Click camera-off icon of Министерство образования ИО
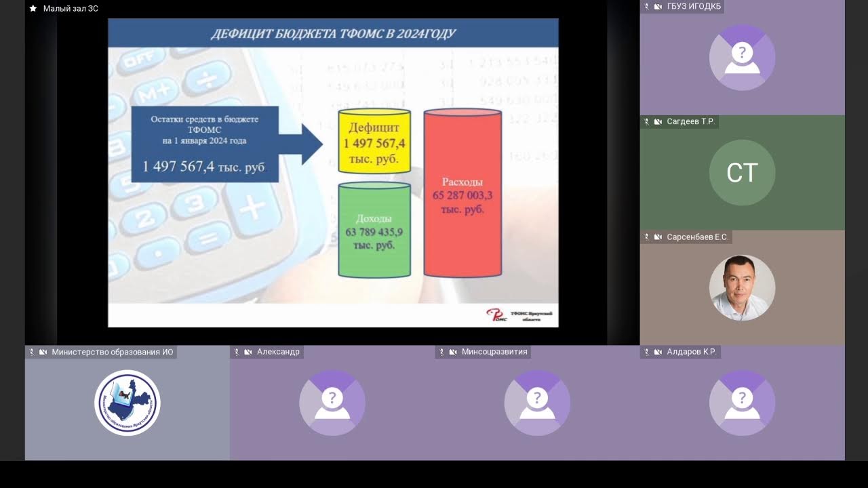Image resolution: width=868 pixels, height=488 pixels. (x=43, y=352)
